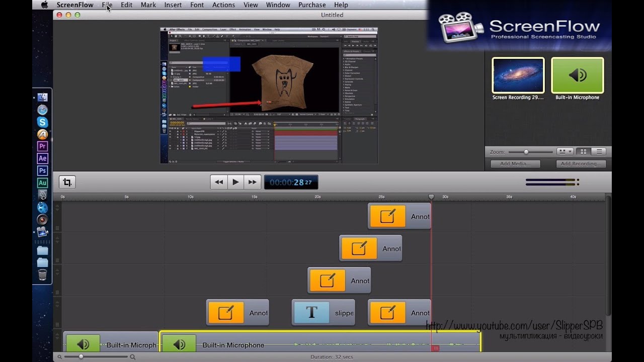Screen dimensions: 644x362
Task: Launch Adobe Audition from the Dock
Action: [42, 183]
